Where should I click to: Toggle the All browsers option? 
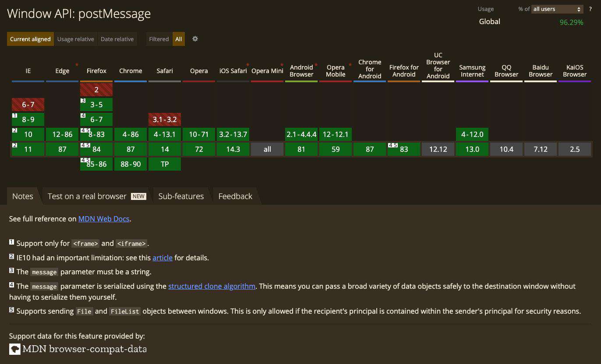(x=179, y=39)
